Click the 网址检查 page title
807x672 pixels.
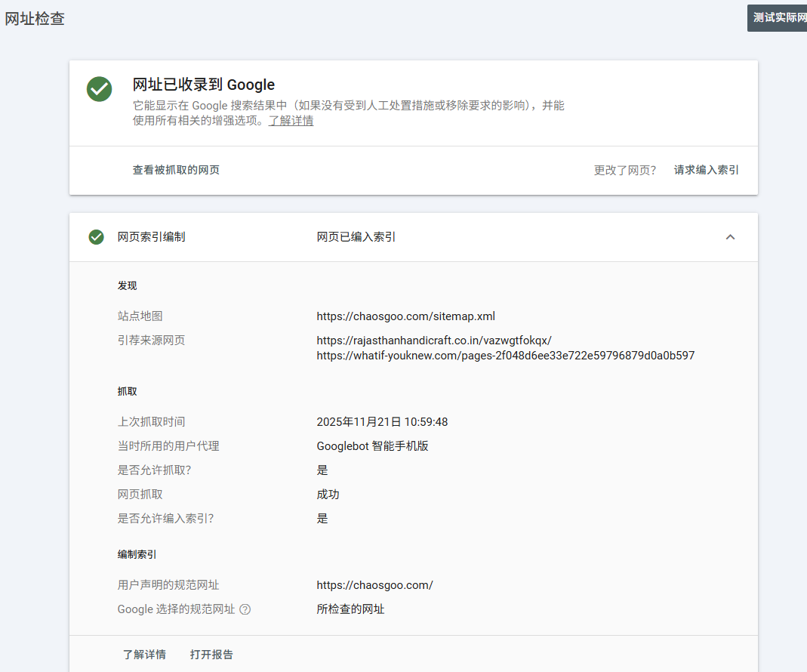(35, 19)
